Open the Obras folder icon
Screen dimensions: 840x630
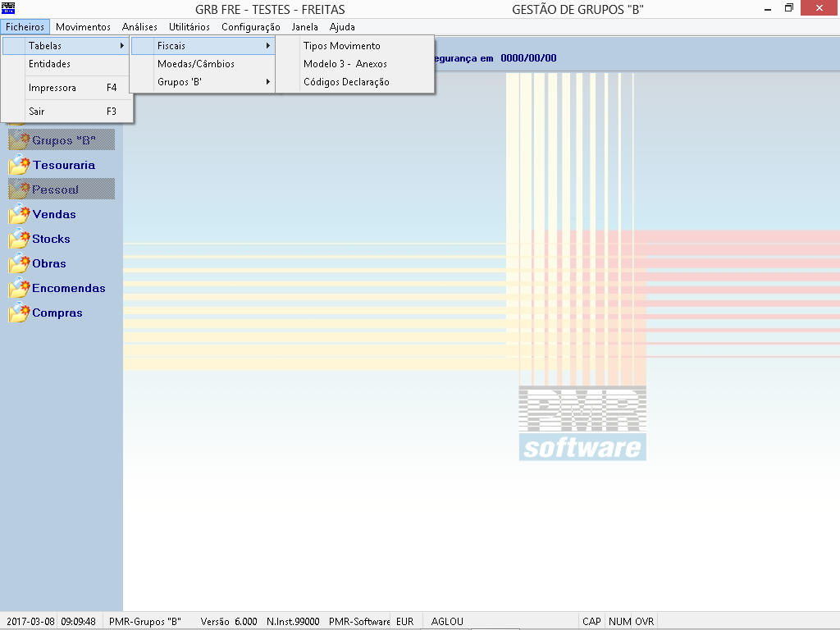20,263
